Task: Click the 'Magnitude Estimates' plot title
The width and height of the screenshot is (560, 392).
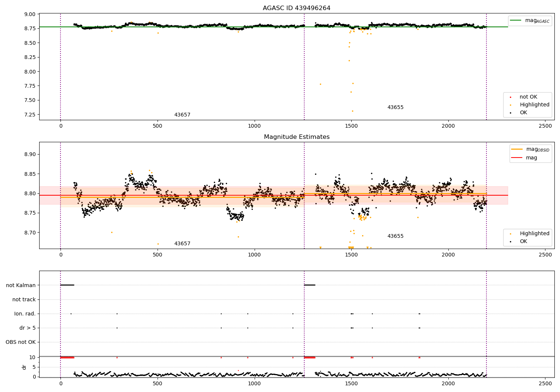Action: [x=296, y=137]
